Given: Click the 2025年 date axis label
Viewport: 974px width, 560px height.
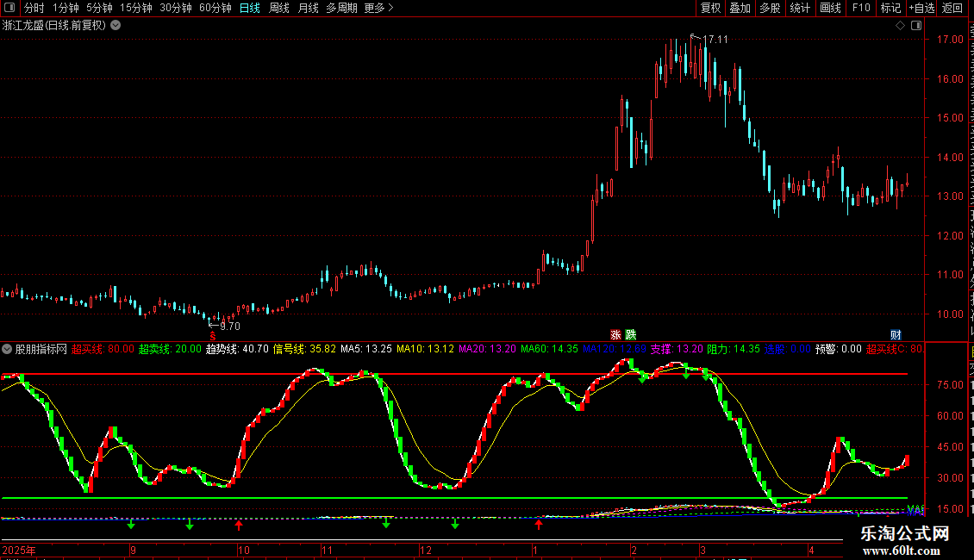Looking at the screenshot, I should click(19, 550).
